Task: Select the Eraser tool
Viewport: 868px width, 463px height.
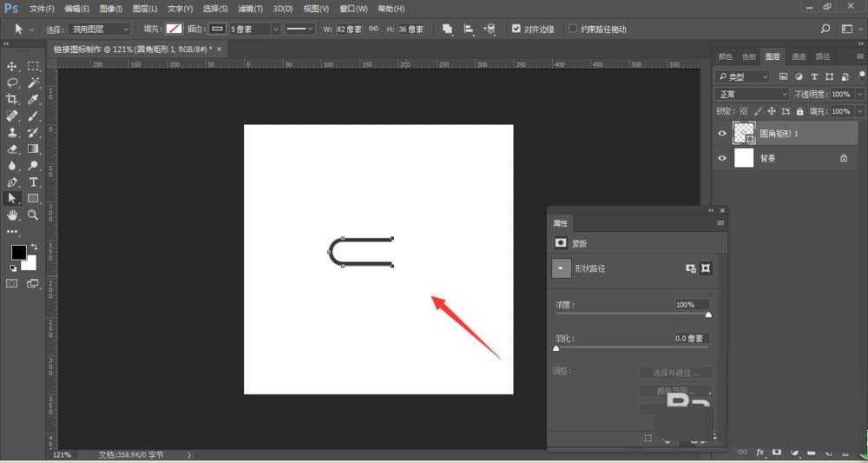Action: pos(13,149)
